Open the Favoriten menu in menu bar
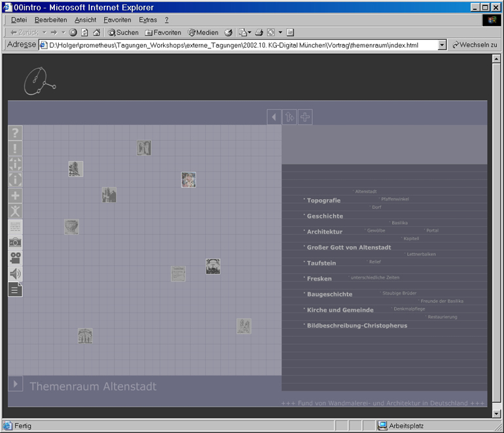 (x=117, y=20)
